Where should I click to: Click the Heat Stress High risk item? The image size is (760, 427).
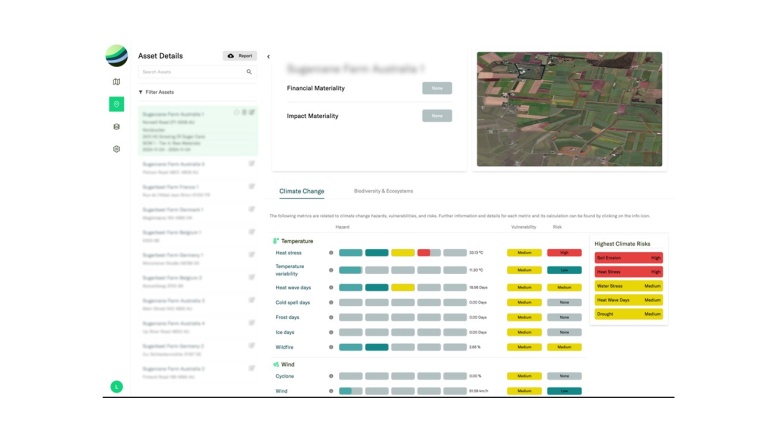click(629, 272)
